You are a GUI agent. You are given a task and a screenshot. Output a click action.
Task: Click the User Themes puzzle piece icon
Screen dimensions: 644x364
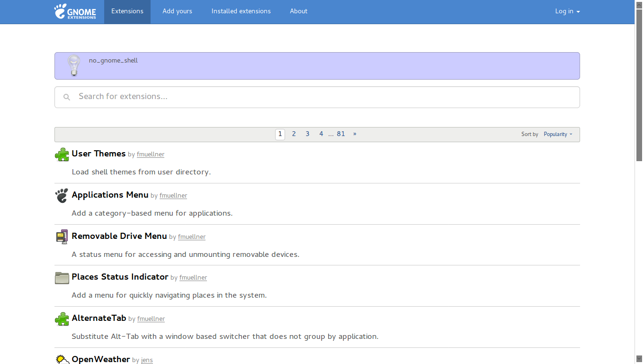[x=62, y=155]
